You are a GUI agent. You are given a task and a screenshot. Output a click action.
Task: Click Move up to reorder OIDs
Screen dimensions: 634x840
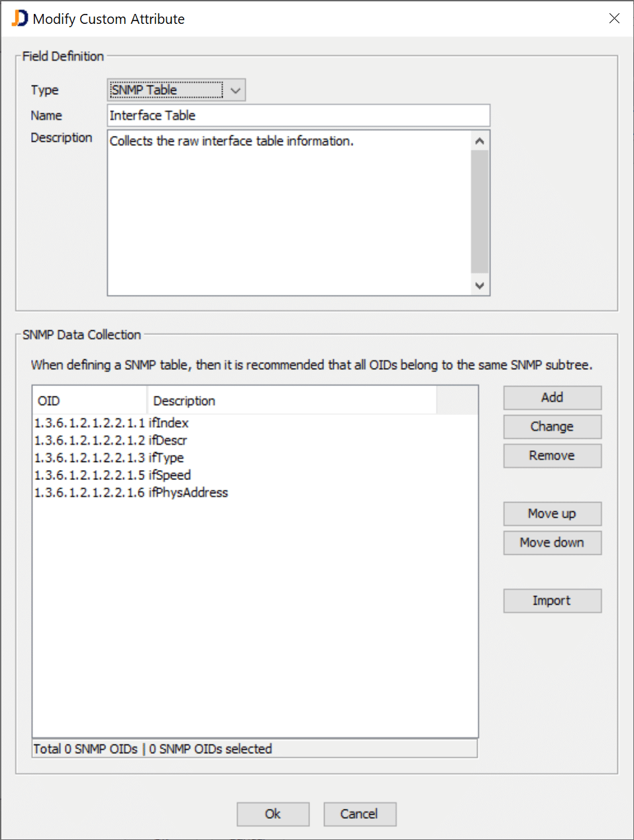[552, 513]
